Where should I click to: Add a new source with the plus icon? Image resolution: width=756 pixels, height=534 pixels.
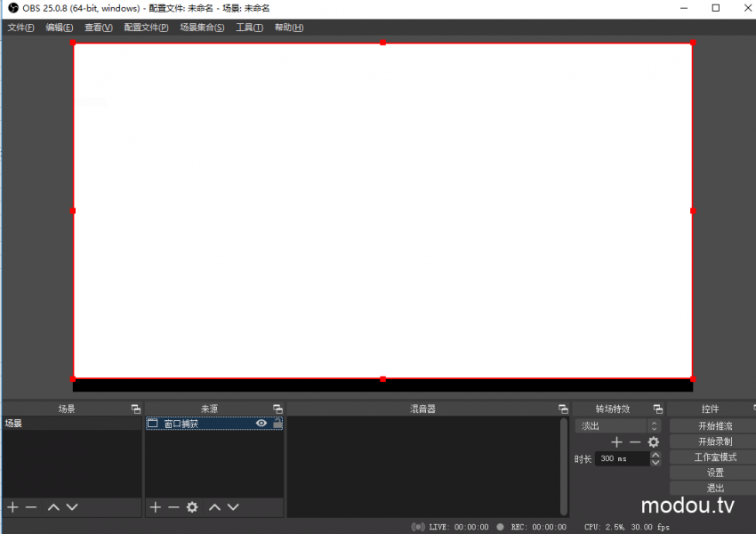tap(155, 506)
